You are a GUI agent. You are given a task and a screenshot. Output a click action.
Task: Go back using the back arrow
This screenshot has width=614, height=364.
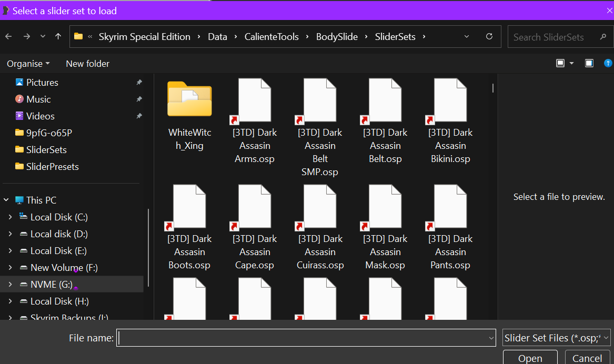point(8,36)
